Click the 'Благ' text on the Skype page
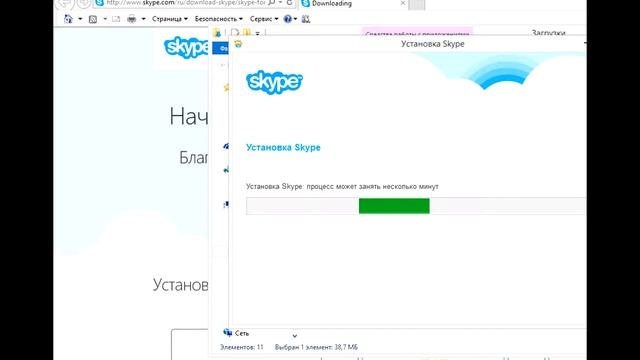Viewport: 640px width, 360px height. coord(193,157)
